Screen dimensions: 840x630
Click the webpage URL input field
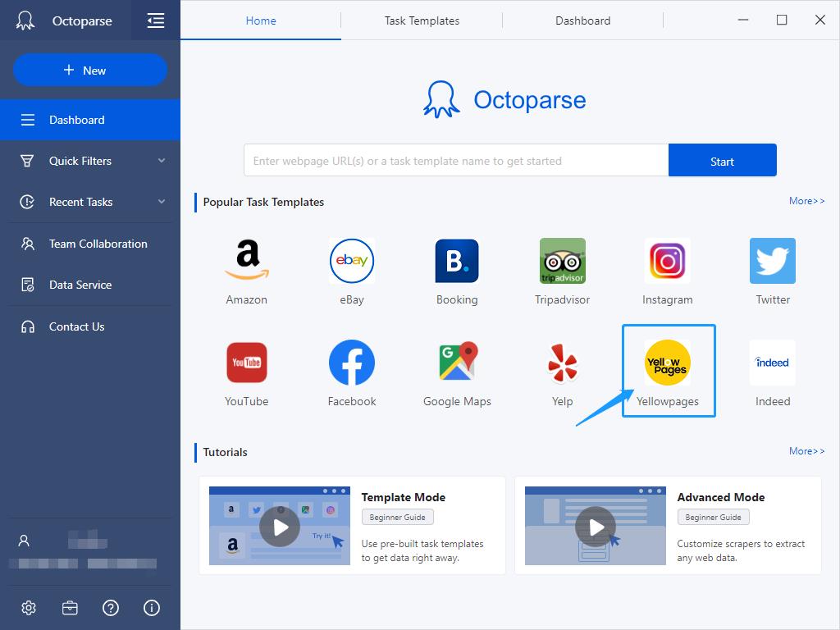tap(456, 160)
